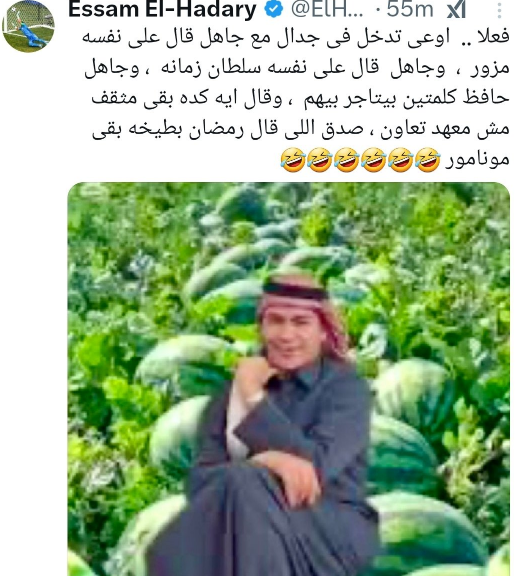
Task: Click the tweet line beginning with مش معهد
Action: (301, 129)
